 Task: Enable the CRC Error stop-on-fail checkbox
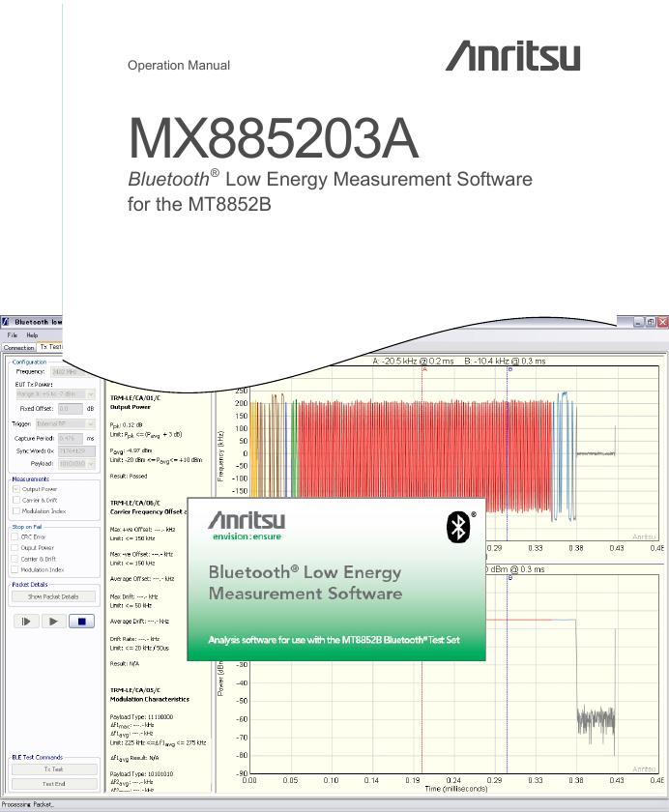coord(15,536)
